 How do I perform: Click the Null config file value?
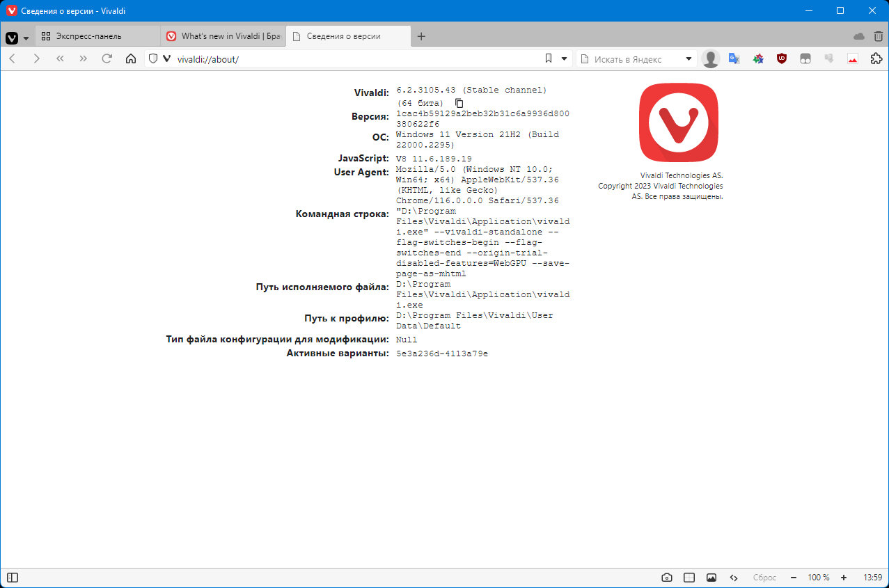coord(407,340)
